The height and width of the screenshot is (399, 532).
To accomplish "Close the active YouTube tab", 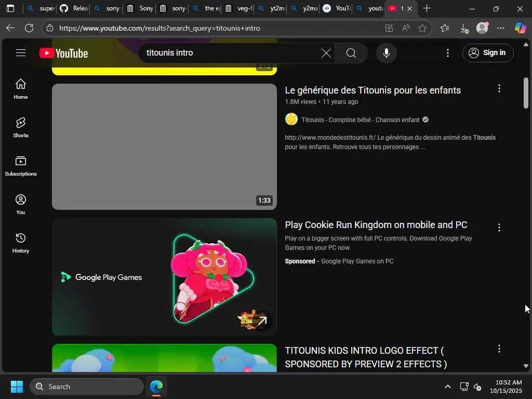I will pyautogui.click(x=409, y=8).
